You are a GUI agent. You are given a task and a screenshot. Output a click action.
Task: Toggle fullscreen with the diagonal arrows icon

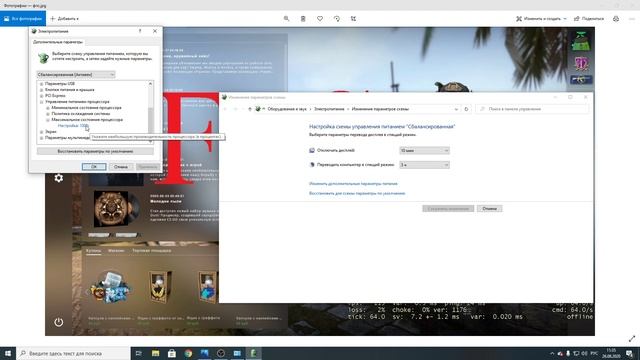[x=632, y=339]
